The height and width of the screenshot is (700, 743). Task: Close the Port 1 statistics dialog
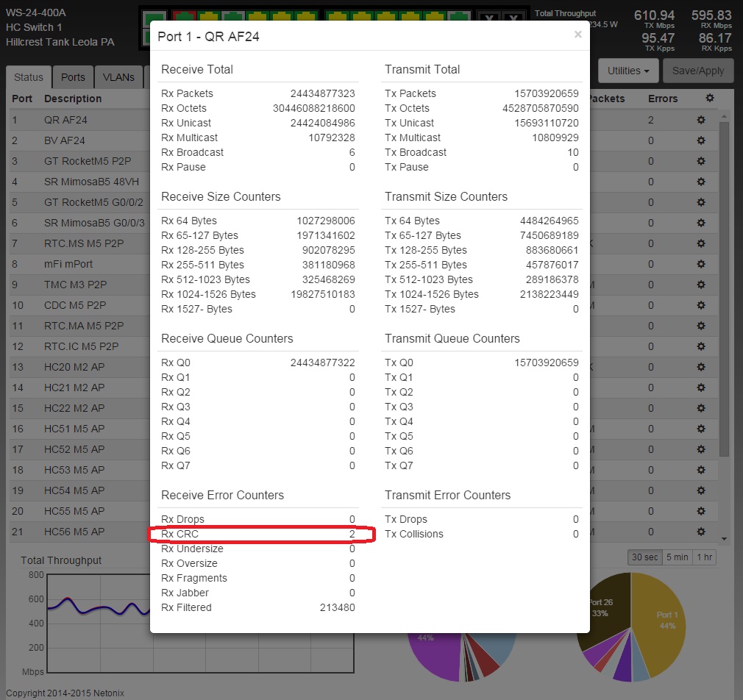tap(577, 35)
